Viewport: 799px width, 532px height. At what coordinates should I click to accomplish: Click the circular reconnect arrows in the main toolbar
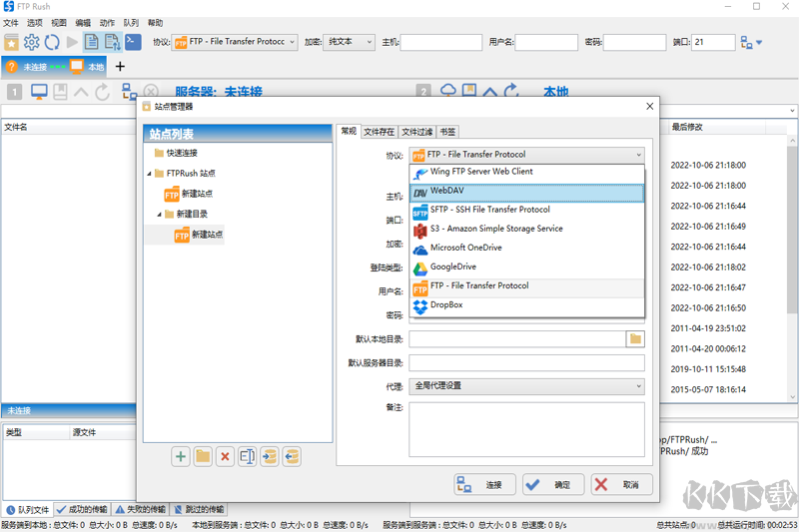point(52,42)
